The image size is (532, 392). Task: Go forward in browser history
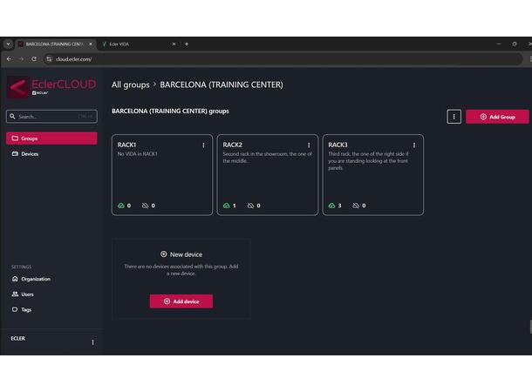22,59
